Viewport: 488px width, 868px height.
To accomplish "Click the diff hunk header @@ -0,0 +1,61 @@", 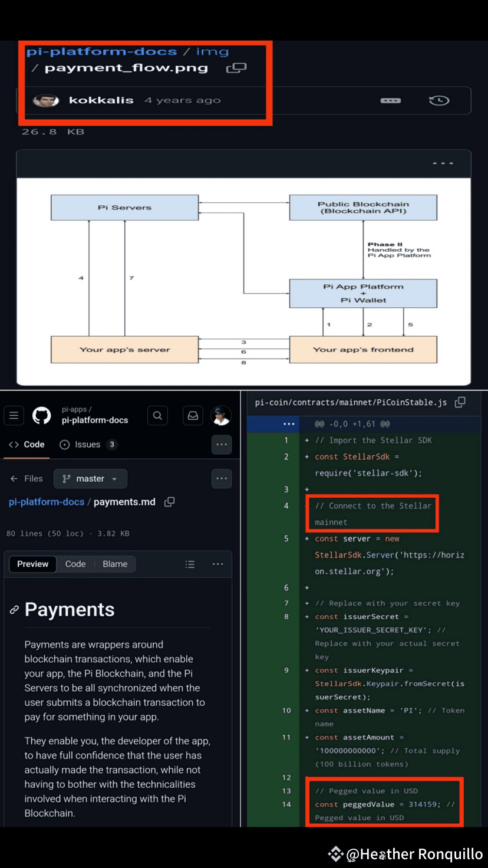I will point(352,424).
